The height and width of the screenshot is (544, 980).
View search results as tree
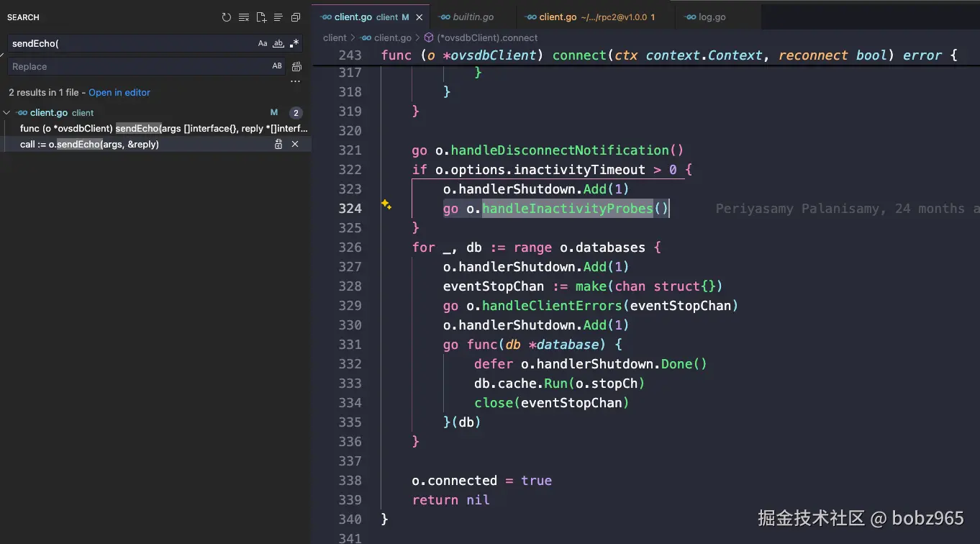(x=278, y=17)
